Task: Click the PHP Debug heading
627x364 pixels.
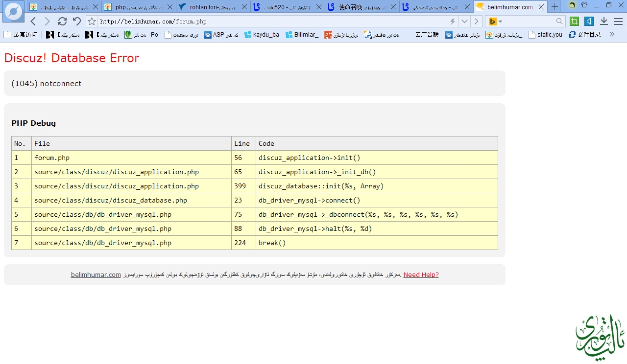Action: pyautogui.click(x=33, y=123)
